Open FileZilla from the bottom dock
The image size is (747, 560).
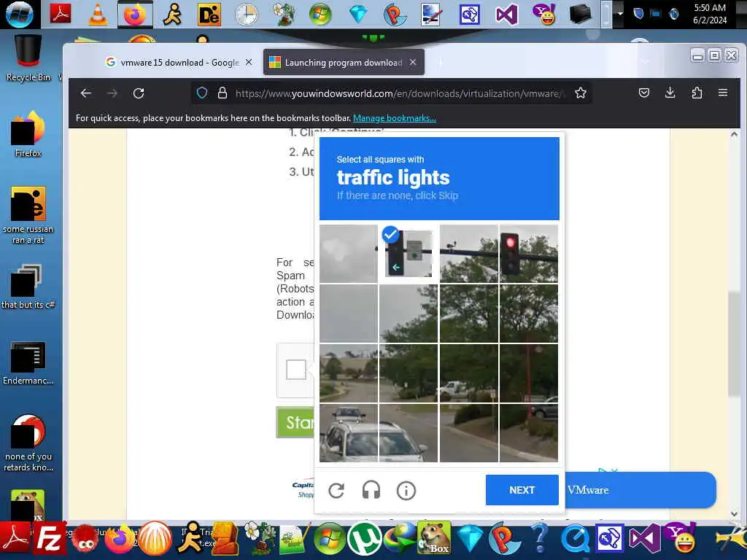(49, 539)
